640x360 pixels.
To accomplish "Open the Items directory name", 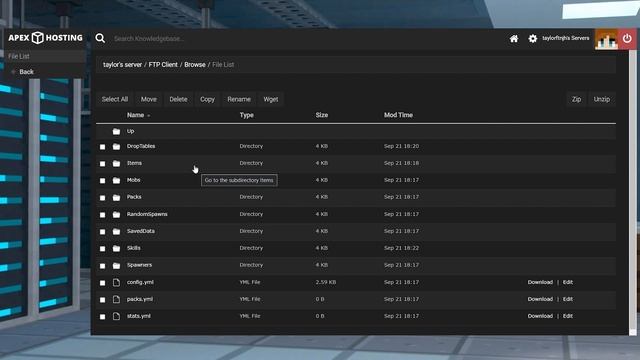I will point(134,163).
